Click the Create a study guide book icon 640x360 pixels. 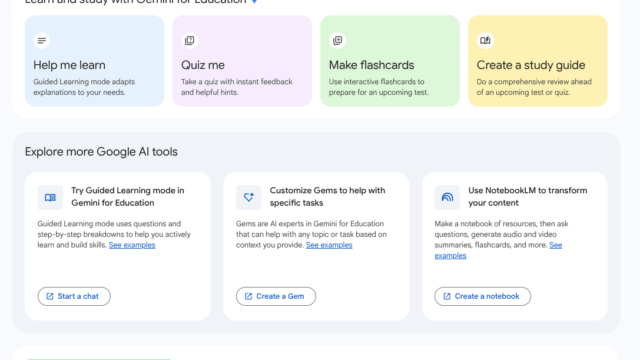(485, 40)
